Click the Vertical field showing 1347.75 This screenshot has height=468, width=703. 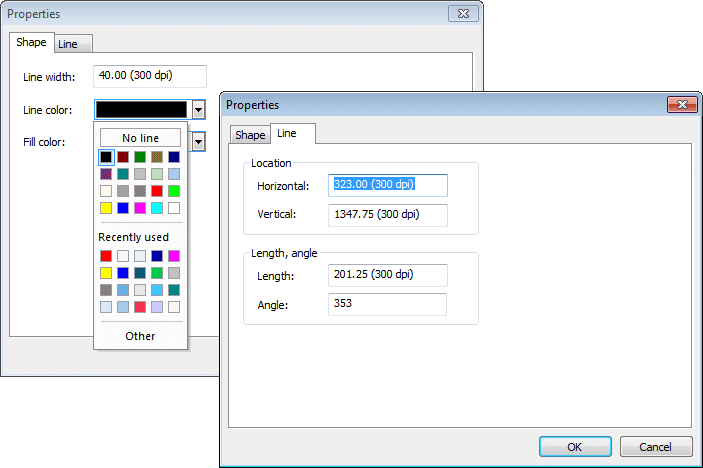point(388,215)
